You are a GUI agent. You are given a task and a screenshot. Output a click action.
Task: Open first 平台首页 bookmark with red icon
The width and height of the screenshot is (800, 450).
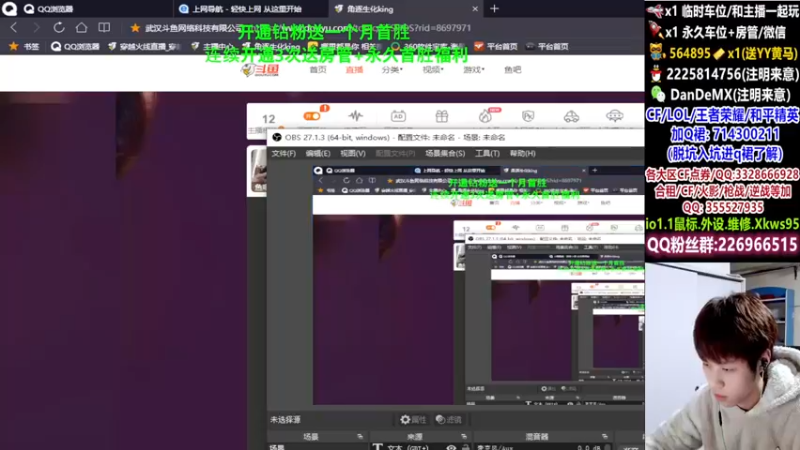(x=495, y=46)
